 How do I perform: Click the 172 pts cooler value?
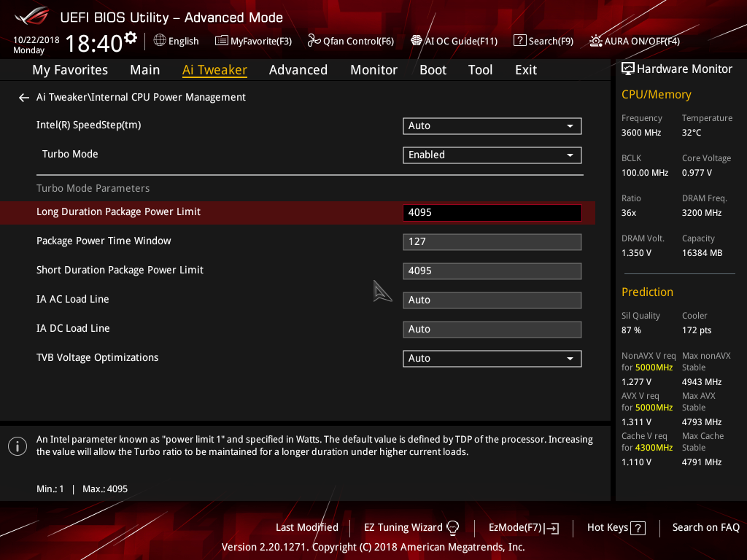(x=697, y=330)
